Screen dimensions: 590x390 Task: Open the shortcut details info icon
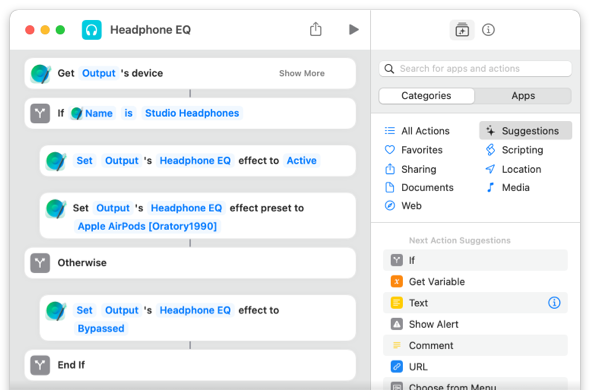click(x=488, y=30)
